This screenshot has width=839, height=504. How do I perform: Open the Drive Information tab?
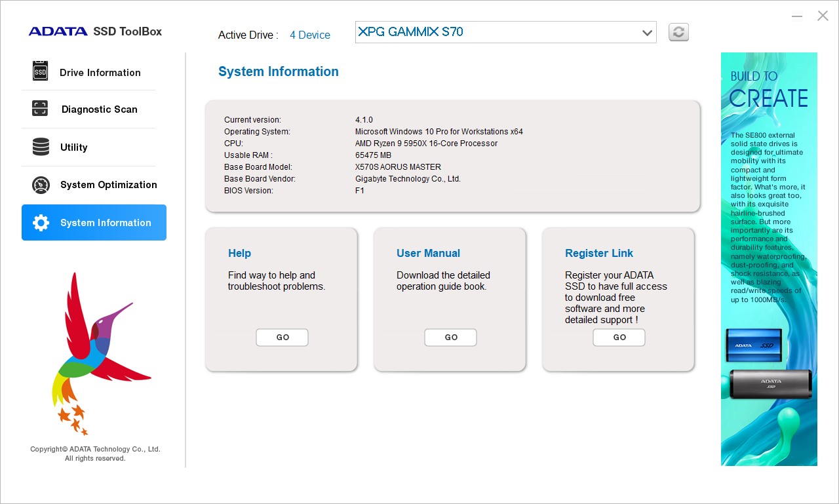pyautogui.click(x=100, y=73)
